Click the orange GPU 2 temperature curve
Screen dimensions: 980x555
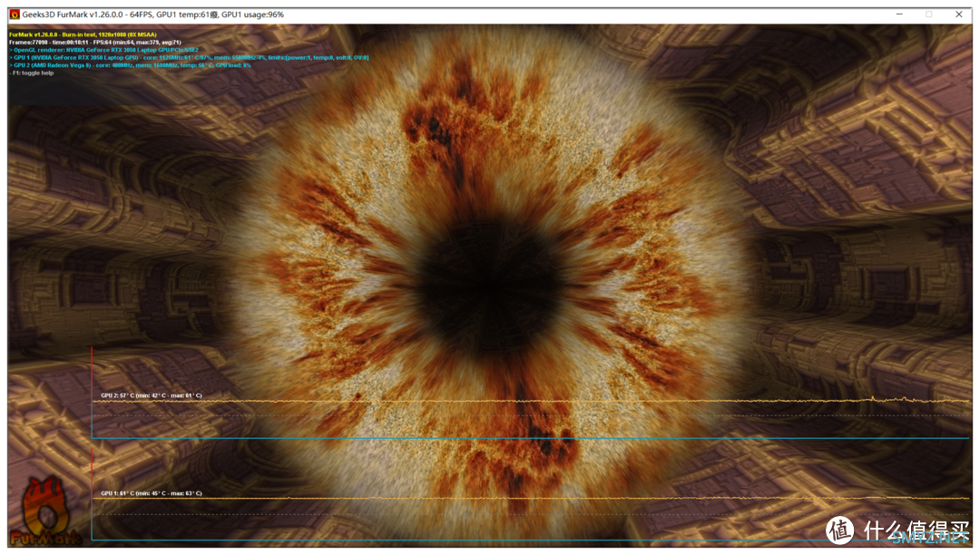point(544,401)
